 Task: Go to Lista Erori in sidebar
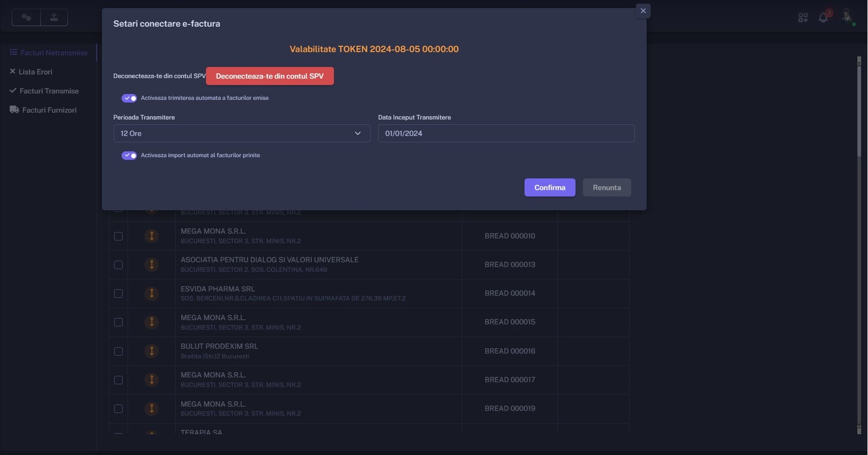35,72
